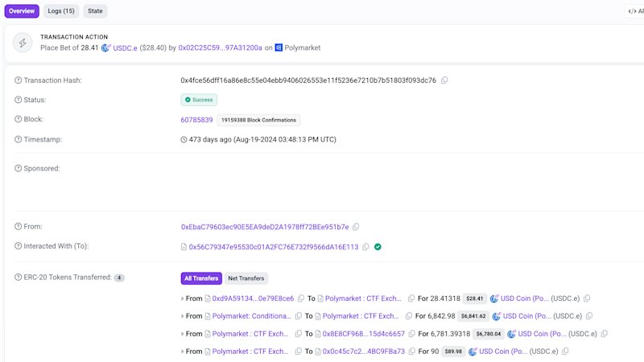The width and height of the screenshot is (644, 362).
Task: Open recipient 0x8E8CF968...15d4c6657
Action: pyautogui.click(x=364, y=334)
